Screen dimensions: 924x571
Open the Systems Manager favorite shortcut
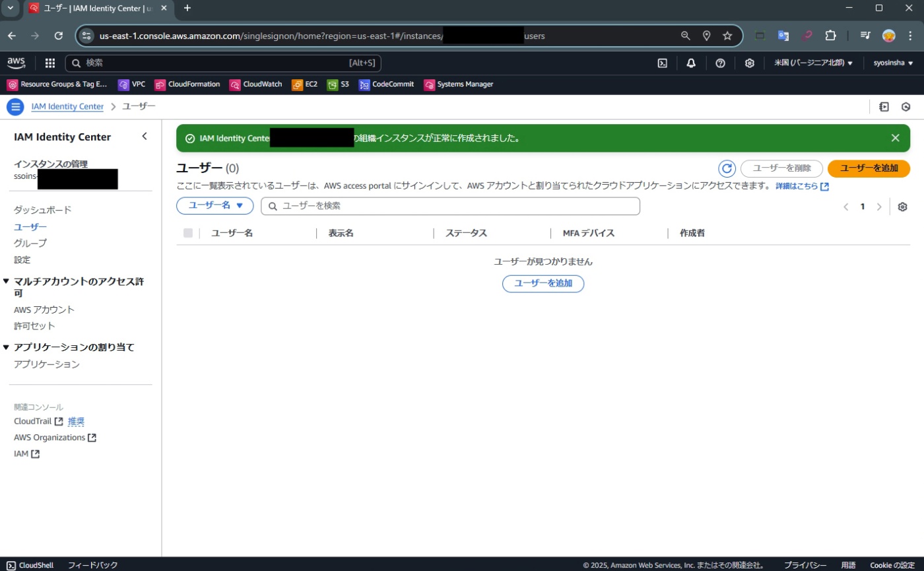click(x=459, y=84)
